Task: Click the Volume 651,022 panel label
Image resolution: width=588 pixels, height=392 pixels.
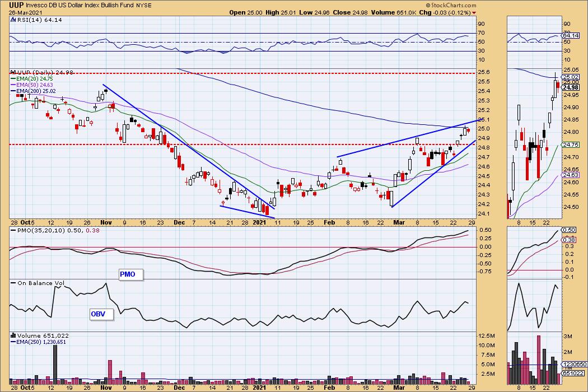Action: click(x=43, y=336)
